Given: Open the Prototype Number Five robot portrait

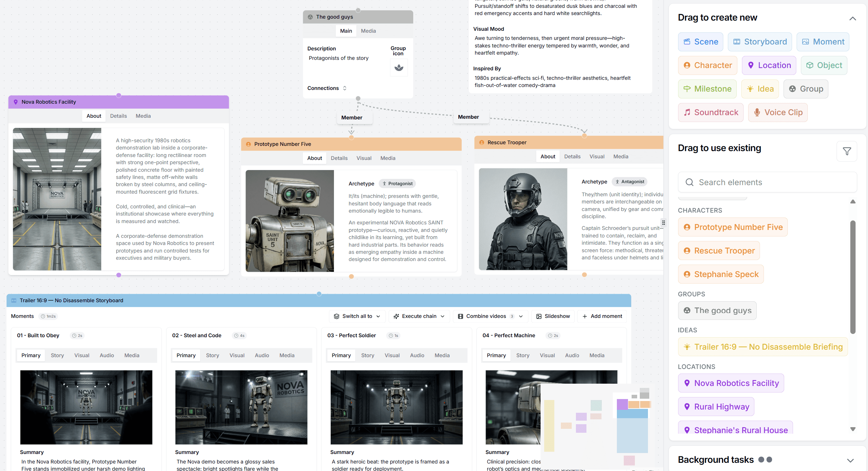Looking at the screenshot, I should (290, 221).
